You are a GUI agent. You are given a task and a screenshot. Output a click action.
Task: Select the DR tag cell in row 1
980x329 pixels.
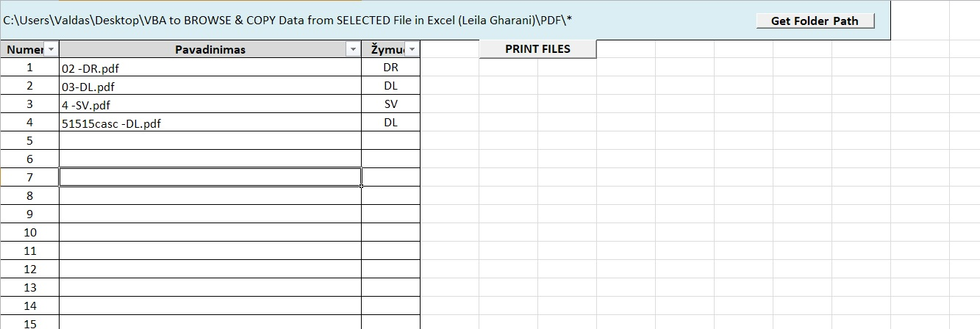tap(390, 68)
